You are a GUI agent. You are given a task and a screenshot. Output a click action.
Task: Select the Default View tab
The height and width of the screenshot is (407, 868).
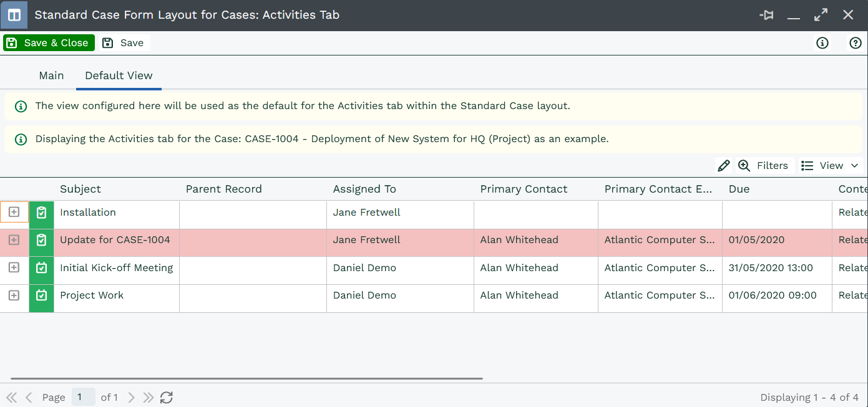pos(119,75)
